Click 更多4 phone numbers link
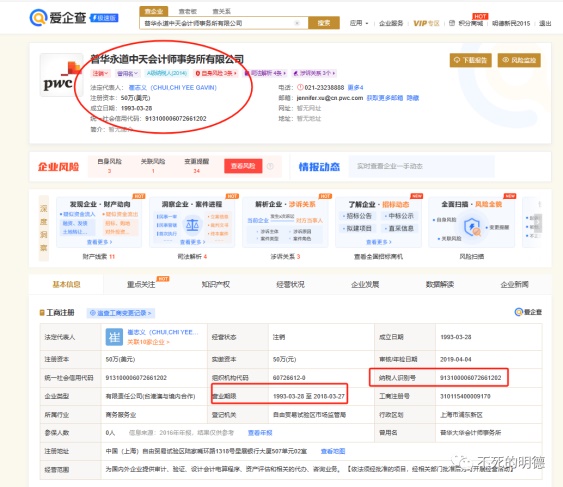Viewport: 563px width, 487px height. (x=355, y=87)
